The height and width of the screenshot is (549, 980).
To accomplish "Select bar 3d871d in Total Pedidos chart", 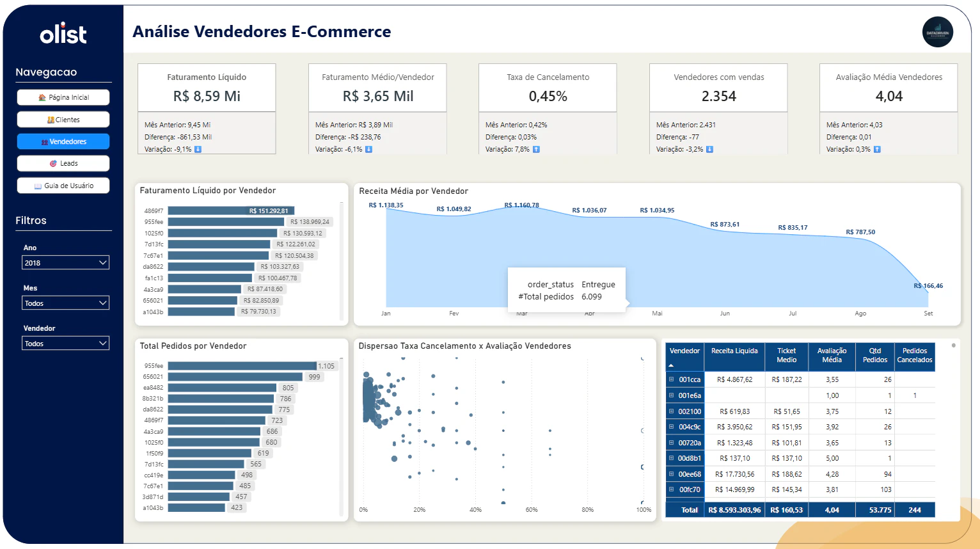I will tap(199, 497).
